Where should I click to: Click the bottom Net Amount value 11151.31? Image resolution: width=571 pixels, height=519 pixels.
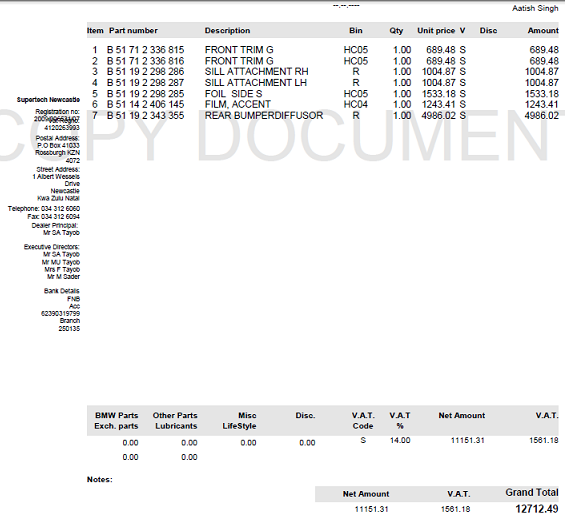[371, 509]
